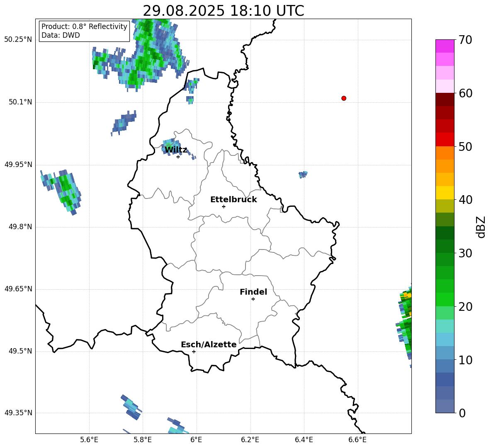
Task: Click the 49.5°N latitude label
Action: [20, 351]
